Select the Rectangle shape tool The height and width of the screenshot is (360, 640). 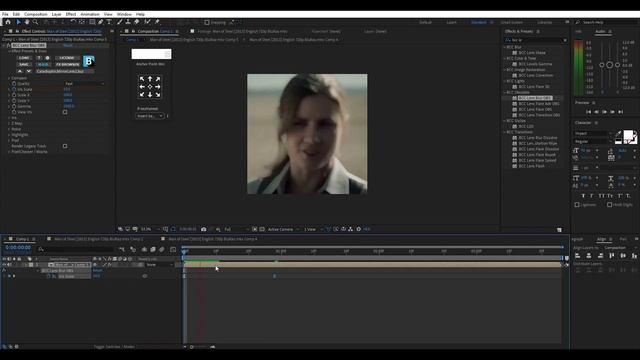click(x=92, y=22)
